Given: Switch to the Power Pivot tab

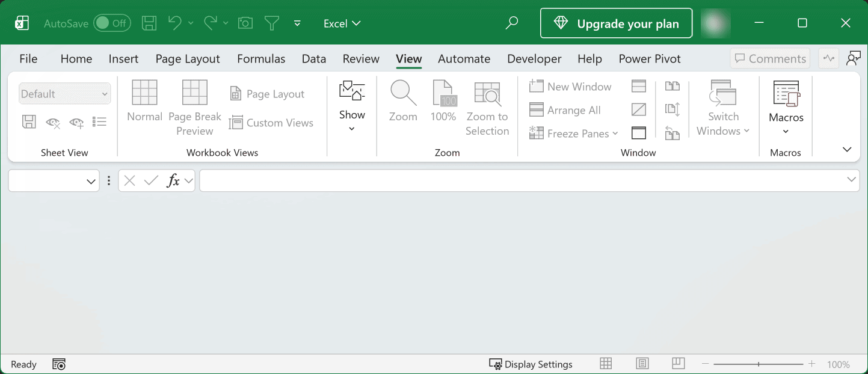Looking at the screenshot, I should click(x=650, y=58).
